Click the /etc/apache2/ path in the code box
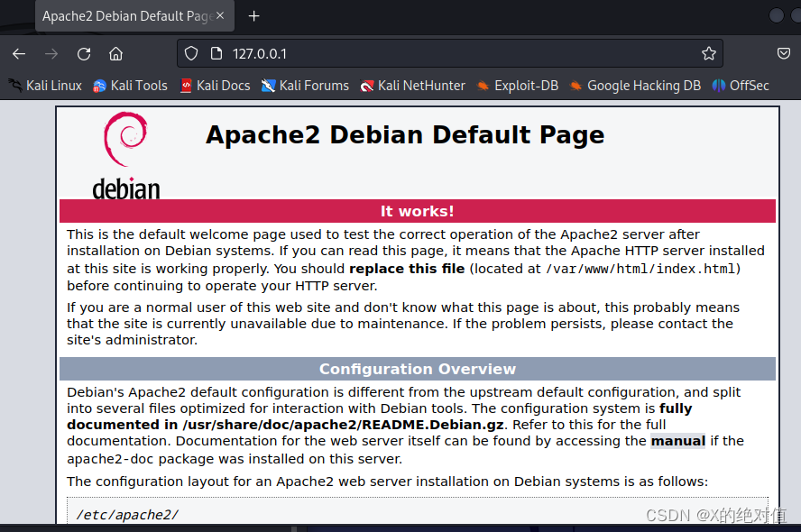 tap(127, 515)
